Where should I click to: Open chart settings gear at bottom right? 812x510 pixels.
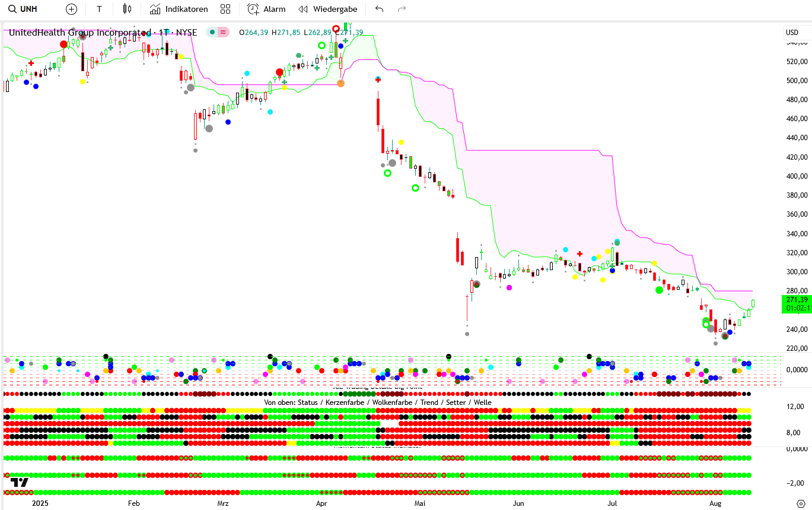point(800,503)
